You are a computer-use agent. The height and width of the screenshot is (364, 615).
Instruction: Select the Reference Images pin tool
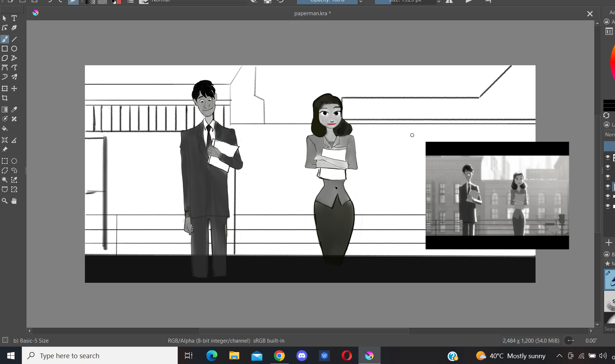point(5,149)
